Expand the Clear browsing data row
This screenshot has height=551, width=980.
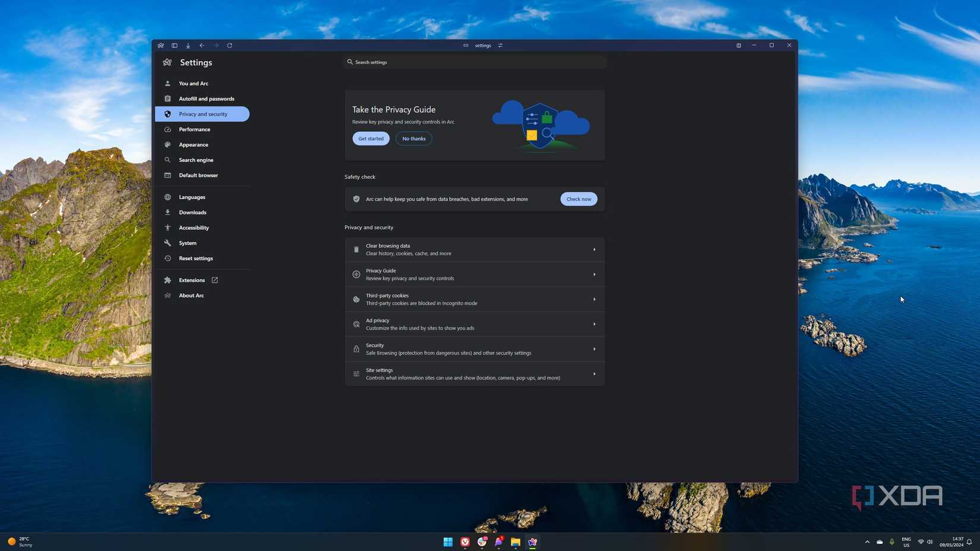pyautogui.click(x=594, y=250)
